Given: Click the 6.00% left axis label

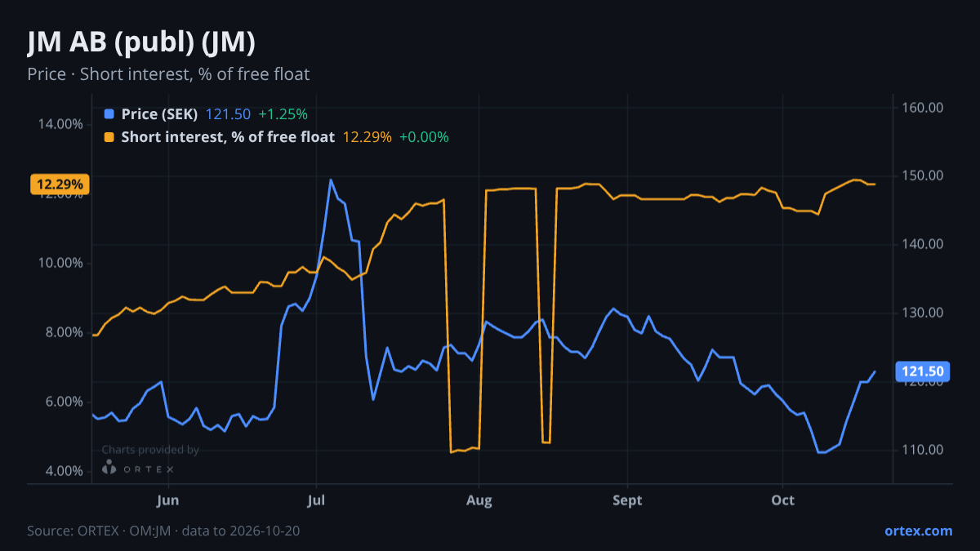Looking at the screenshot, I should pos(64,402).
